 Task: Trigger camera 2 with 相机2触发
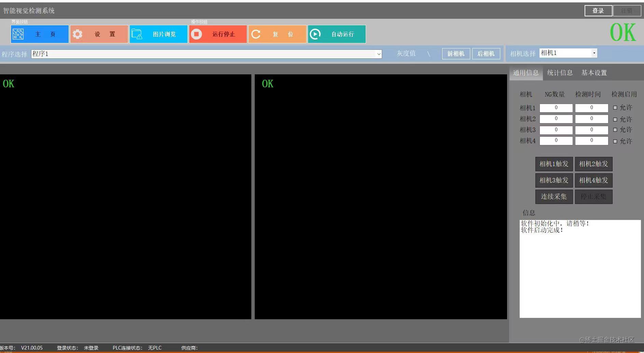point(594,164)
